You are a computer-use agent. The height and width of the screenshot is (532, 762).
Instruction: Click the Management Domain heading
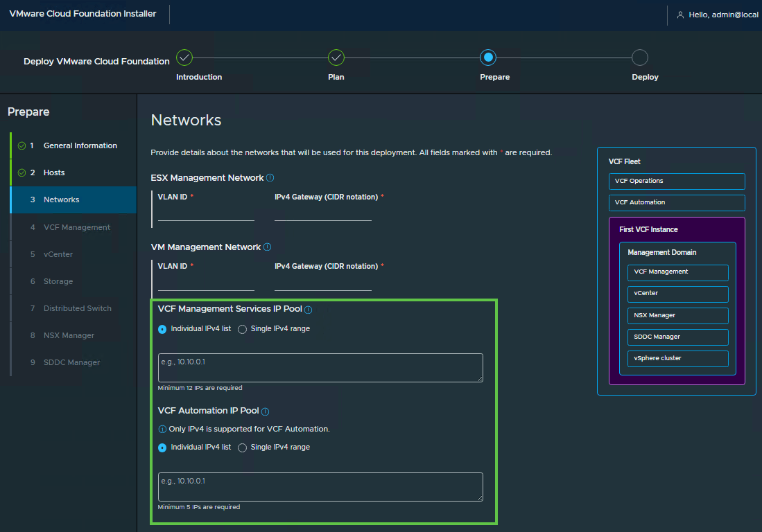click(662, 252)
